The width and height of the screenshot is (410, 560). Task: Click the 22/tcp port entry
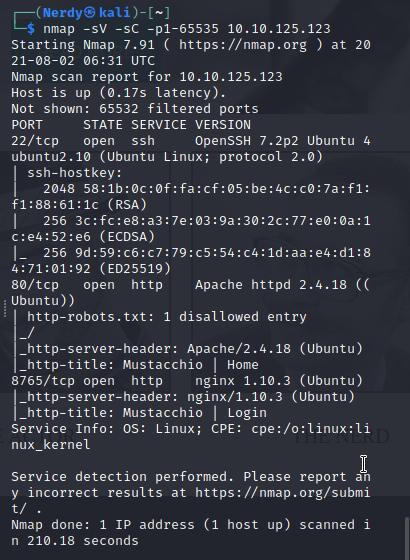(x=35, y=141)
